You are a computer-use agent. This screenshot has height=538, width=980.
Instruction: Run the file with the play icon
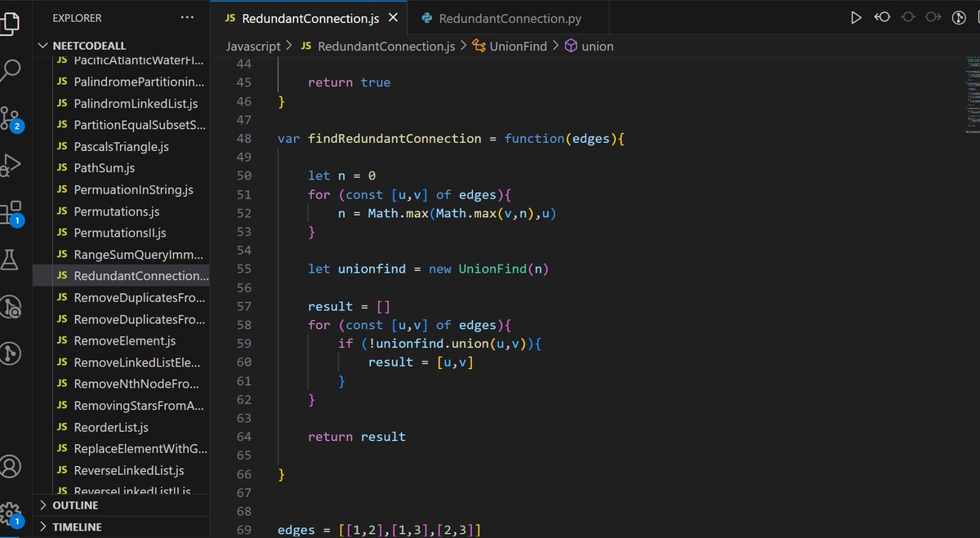click(856, 17)
